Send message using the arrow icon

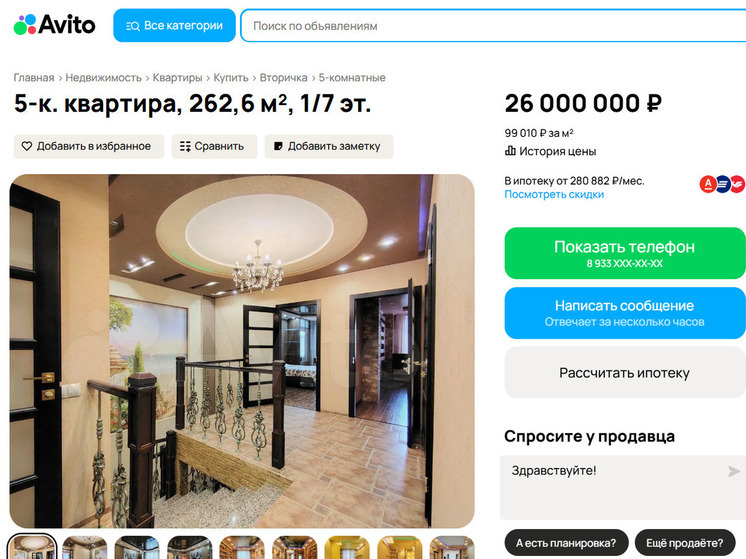(734, 471)
